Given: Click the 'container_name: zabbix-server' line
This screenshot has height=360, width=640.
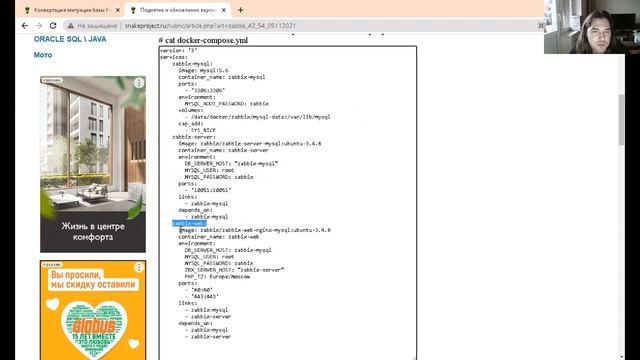Looking at the screenshot, I should [223, 150].
